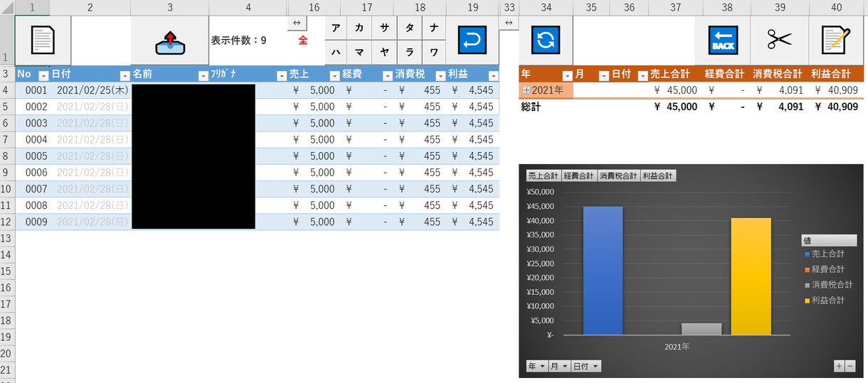868x383 pixels.
Task: Filter names by ヤ kana button
Action: point(384,53)
